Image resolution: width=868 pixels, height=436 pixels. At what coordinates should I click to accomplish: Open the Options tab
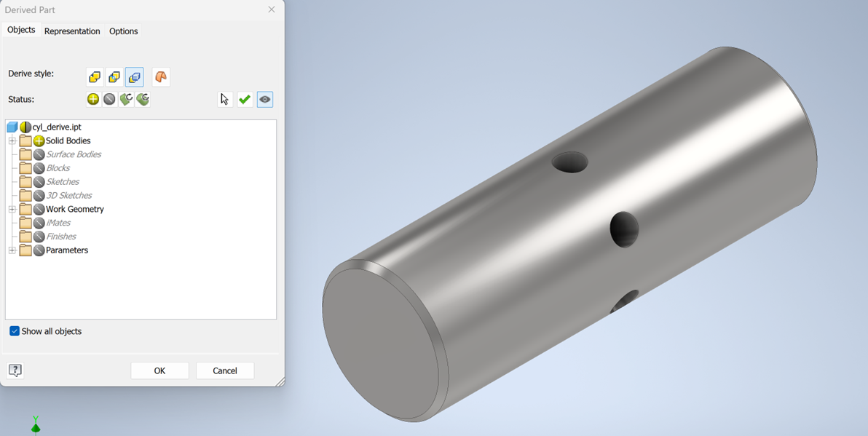[x=124, y=31]
